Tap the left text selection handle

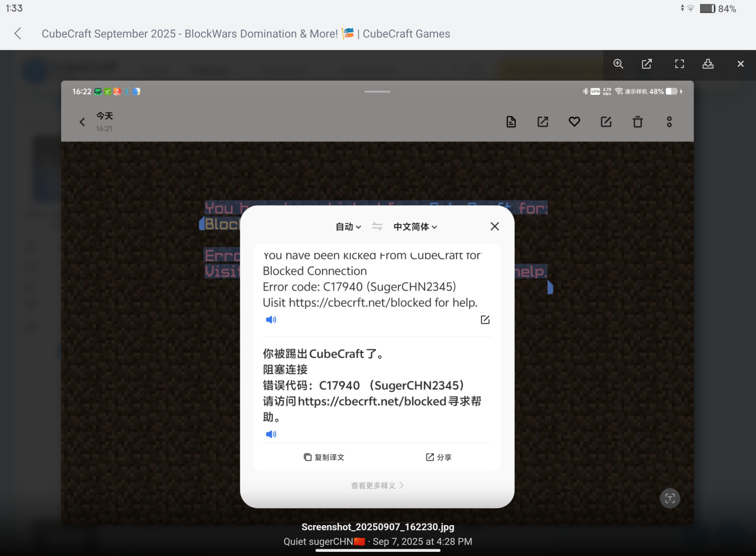201,223
